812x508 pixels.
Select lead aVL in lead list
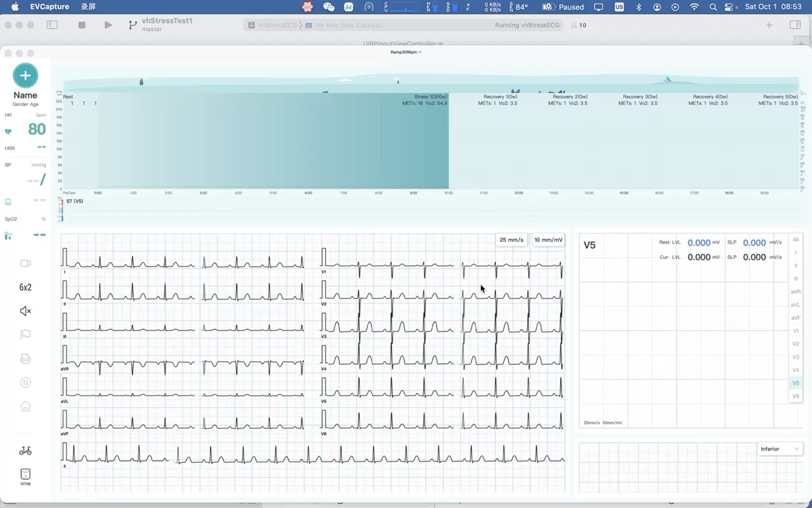pos(796,305)
